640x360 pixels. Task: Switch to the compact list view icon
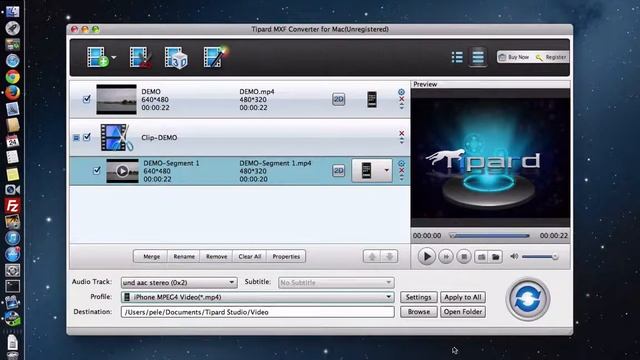click(457, 57)
